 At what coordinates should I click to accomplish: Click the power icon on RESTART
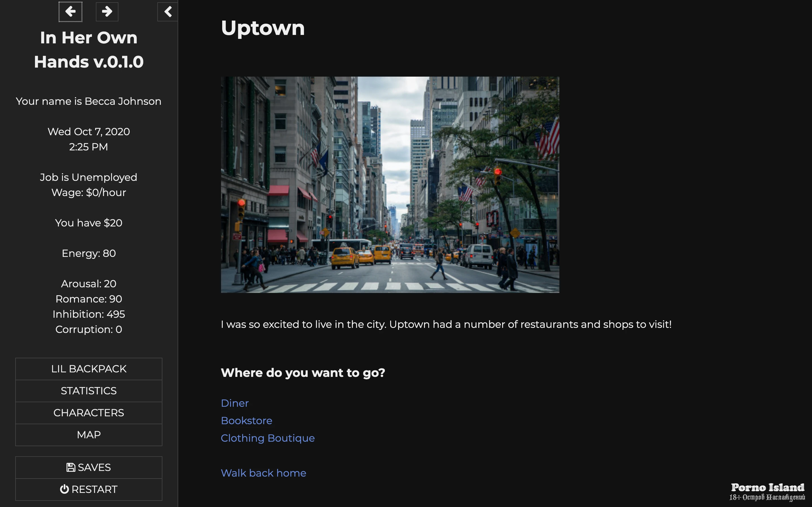64,489
